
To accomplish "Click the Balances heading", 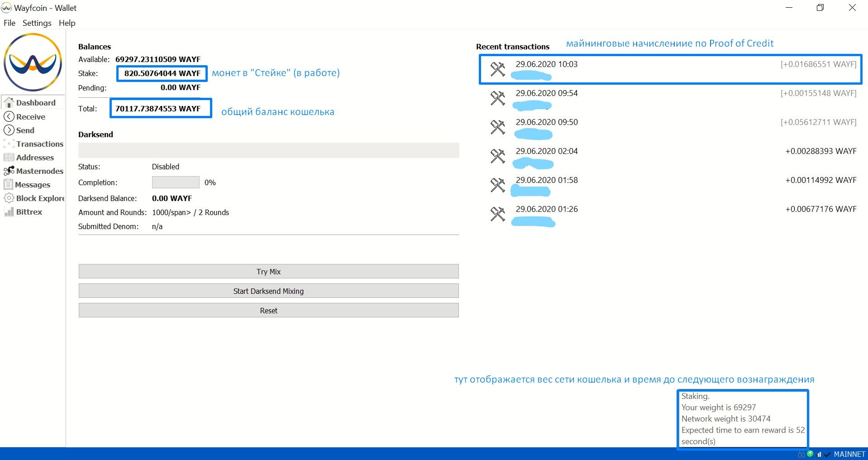I will point(95,47).
